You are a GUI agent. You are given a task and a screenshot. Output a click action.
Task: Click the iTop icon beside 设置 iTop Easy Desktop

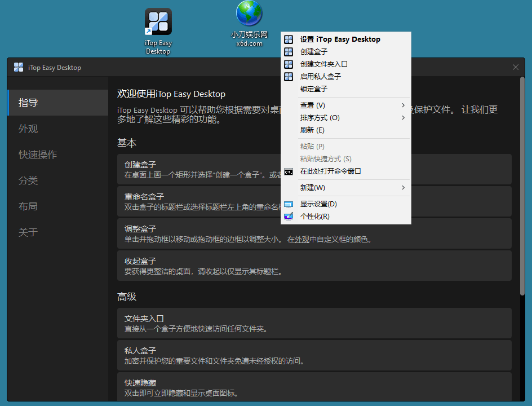pyautogui.click(x=289, y=39)
